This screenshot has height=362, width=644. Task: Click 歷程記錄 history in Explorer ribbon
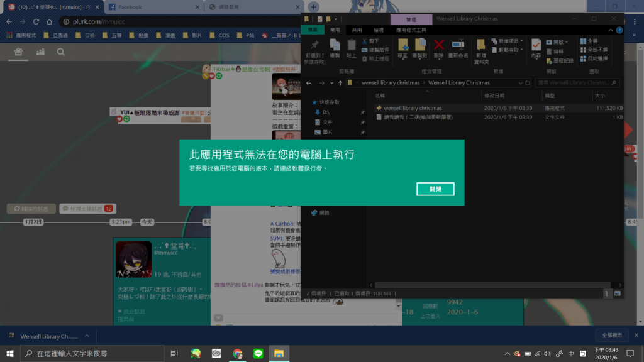pos(560,61)
